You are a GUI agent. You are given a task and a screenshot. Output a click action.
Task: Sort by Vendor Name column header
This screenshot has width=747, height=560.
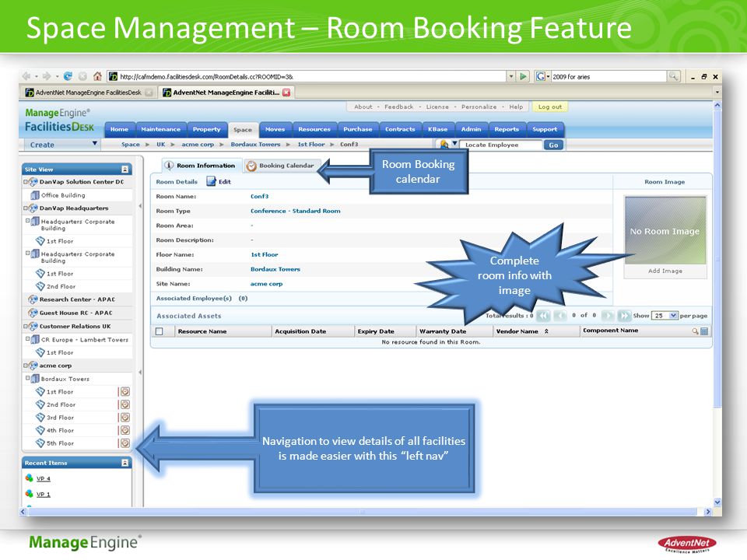(517, 331)
